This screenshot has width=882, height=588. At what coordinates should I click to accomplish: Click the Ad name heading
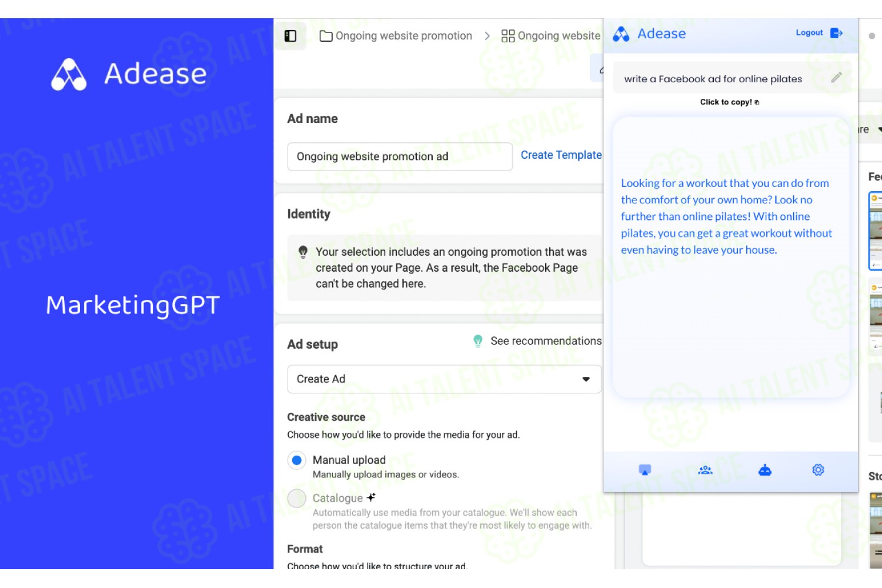(x=313, y=119)
